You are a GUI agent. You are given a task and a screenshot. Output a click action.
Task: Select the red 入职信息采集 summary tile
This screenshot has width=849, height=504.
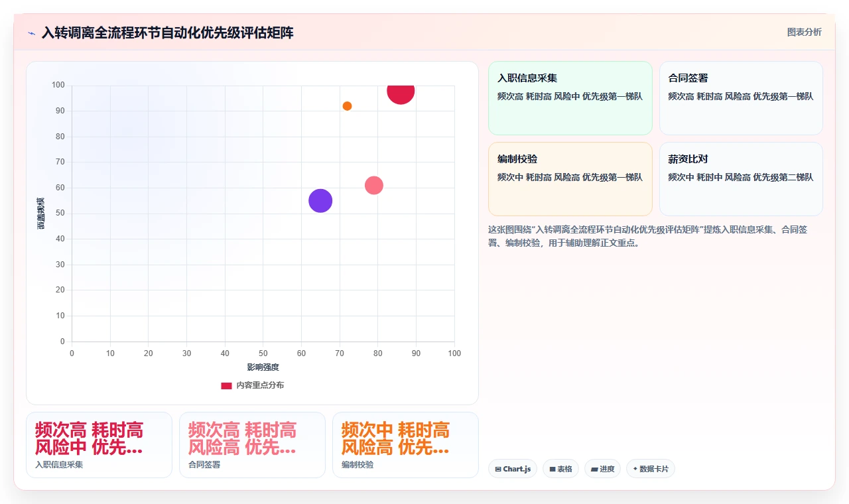pyautogui.click(x=99, y=445)
